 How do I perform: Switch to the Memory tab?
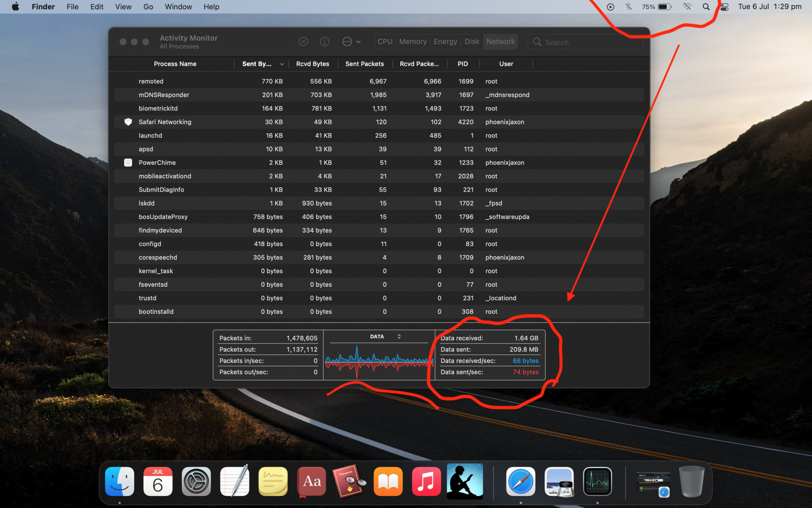pyautogui.click(x=412, y=42)
